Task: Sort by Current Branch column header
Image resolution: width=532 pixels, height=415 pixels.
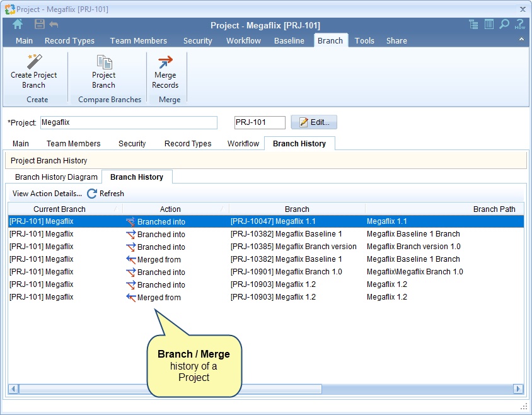Action: 65,209
